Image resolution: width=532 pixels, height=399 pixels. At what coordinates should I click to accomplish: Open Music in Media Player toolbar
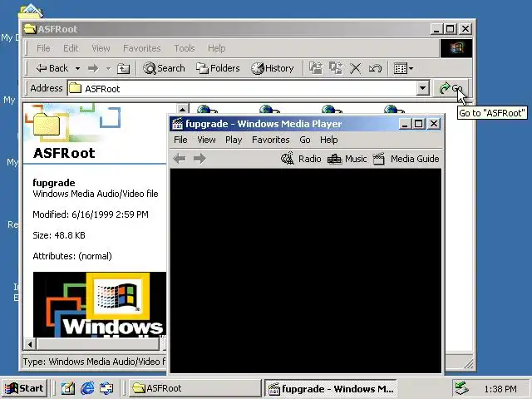(347, 159)
